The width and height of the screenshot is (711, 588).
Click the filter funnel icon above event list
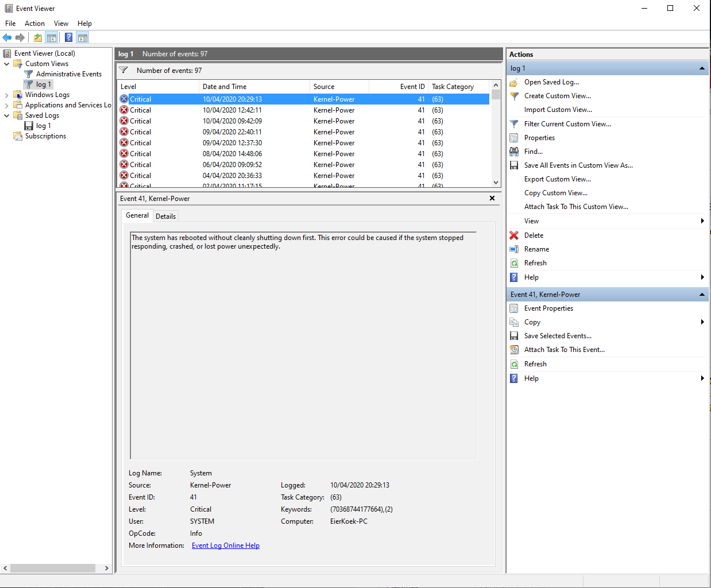point(123,71)
